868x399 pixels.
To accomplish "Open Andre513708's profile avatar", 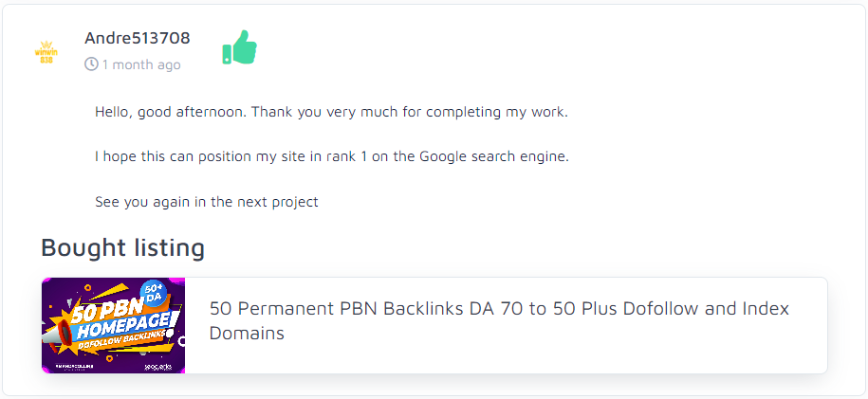I will [46, 51].
